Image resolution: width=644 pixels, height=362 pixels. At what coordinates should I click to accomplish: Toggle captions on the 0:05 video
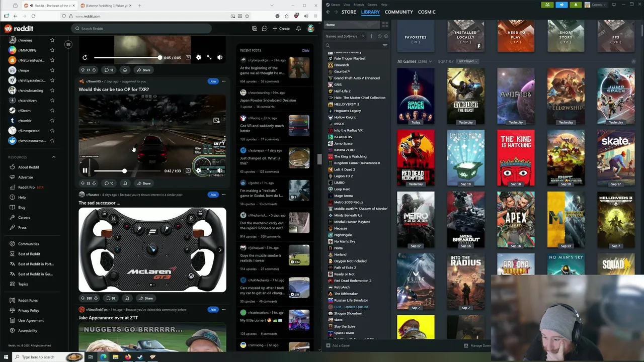188,57
